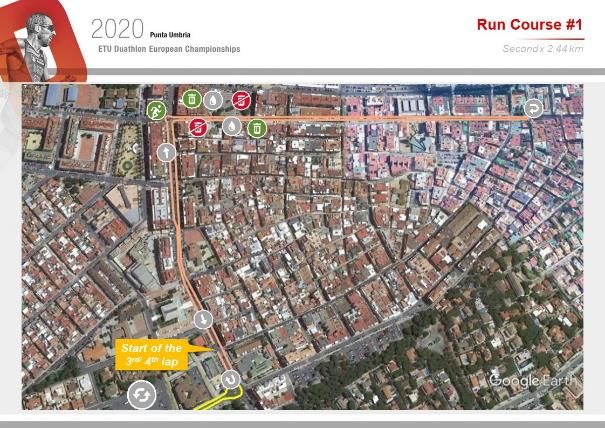Viewport: 605px width, 428px height.
Task: Click the Google Earth watermark
Action: pos(529,380)
